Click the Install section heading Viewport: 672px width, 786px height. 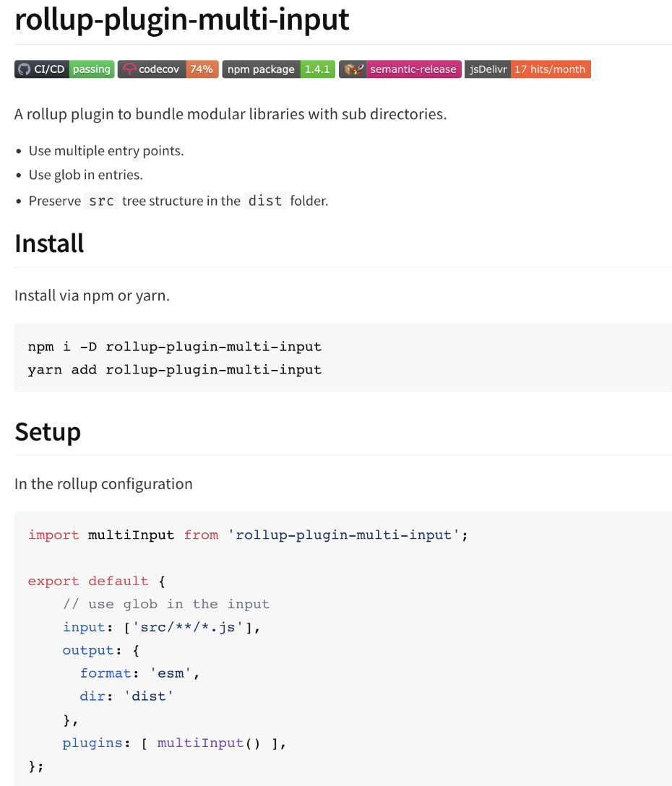click(x=49, y=243)
